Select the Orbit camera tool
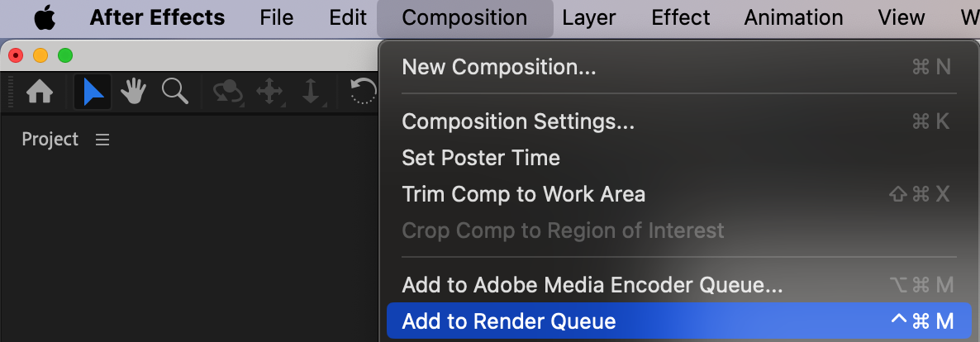The image size is (980, 342). point(227,92)
